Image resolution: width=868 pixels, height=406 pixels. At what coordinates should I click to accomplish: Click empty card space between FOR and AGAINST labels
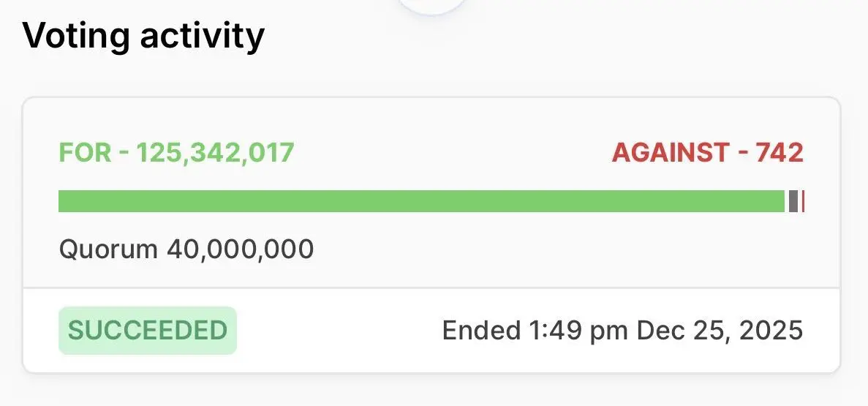pos(453,153)
